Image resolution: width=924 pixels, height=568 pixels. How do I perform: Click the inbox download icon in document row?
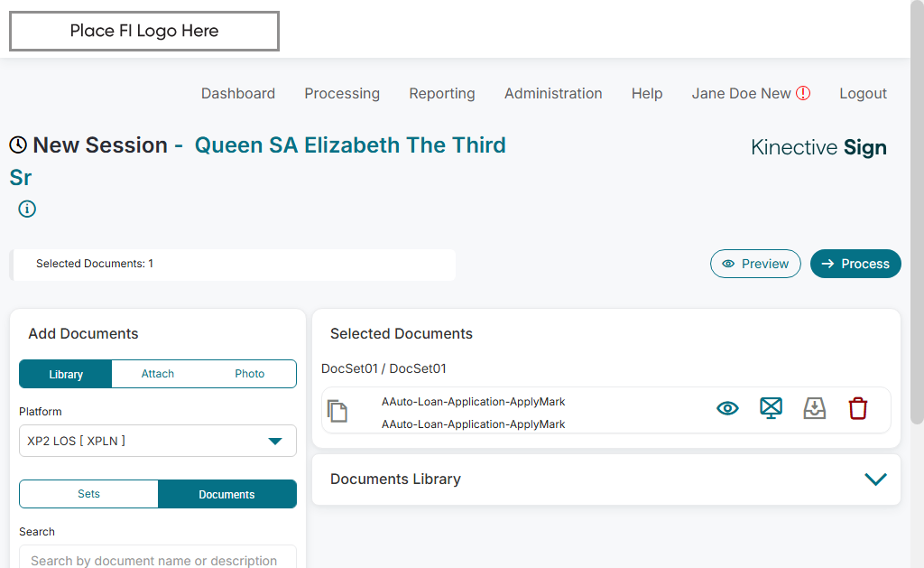click(x=815, y=409)
